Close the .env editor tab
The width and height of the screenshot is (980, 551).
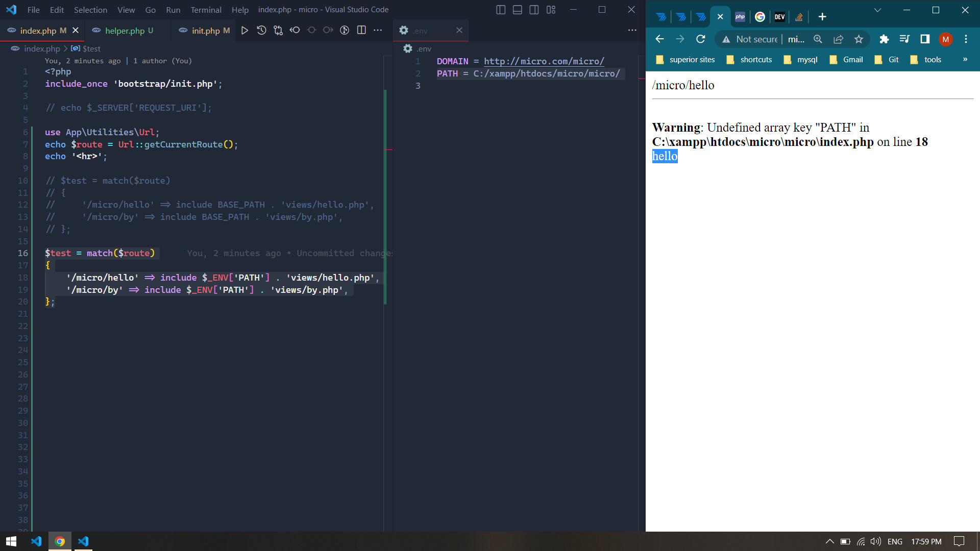(459, 31)
